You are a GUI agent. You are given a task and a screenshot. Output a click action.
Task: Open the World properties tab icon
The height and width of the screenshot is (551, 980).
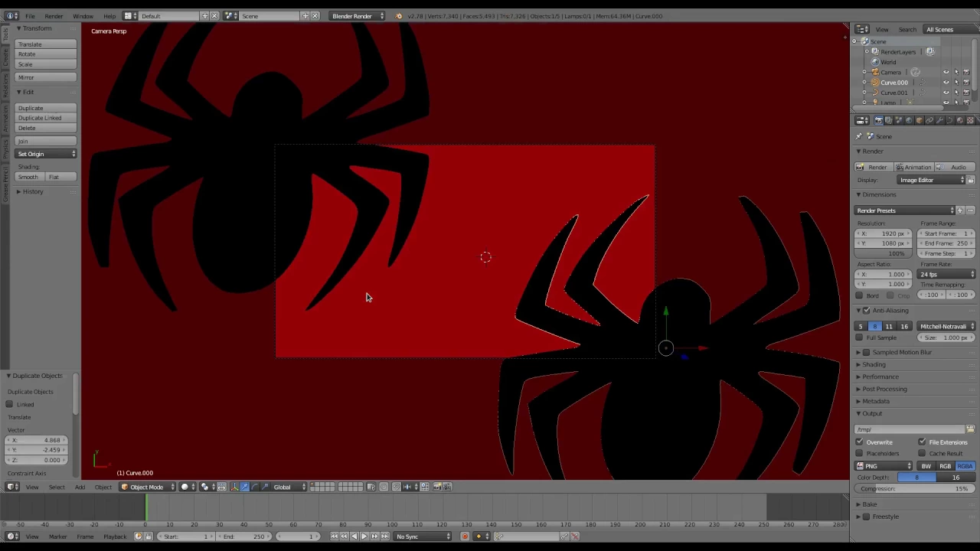pos(909,120)
